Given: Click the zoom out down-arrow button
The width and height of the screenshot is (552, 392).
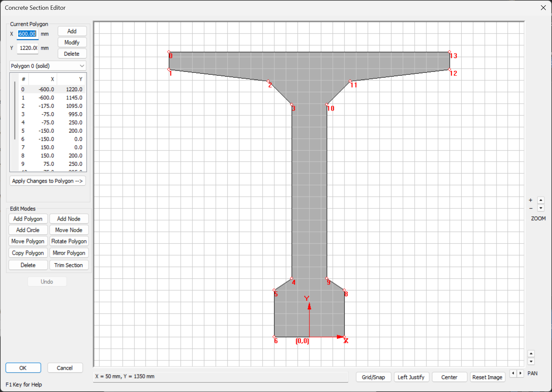Looking at the screenshot, I should pos(541,208).
